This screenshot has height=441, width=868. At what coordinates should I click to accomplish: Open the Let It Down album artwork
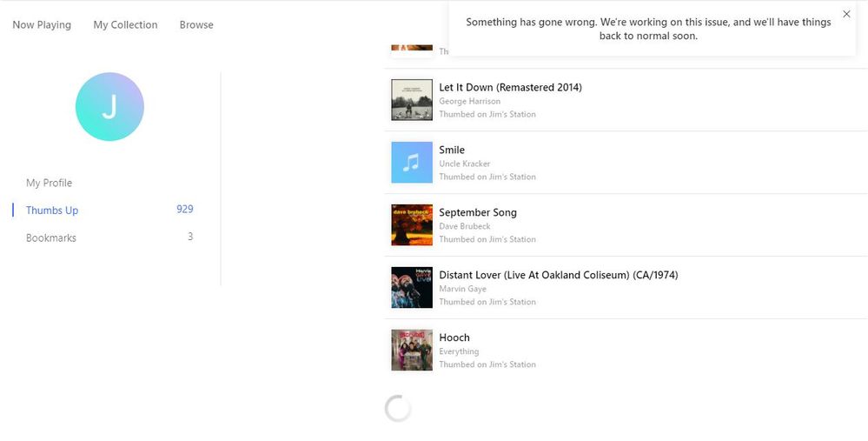point(412,100)
